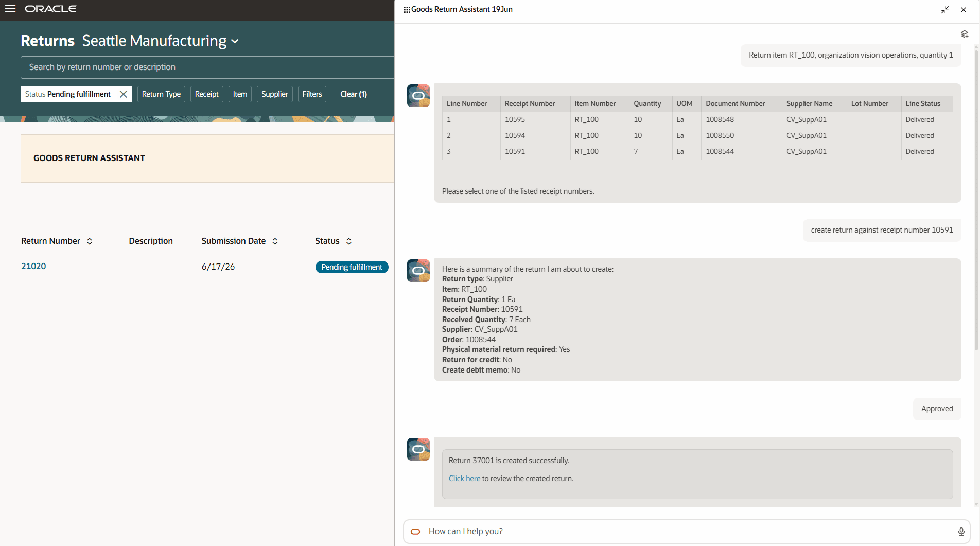Sort by Return Number column
The image size is (980, 546).
(90, 241)
